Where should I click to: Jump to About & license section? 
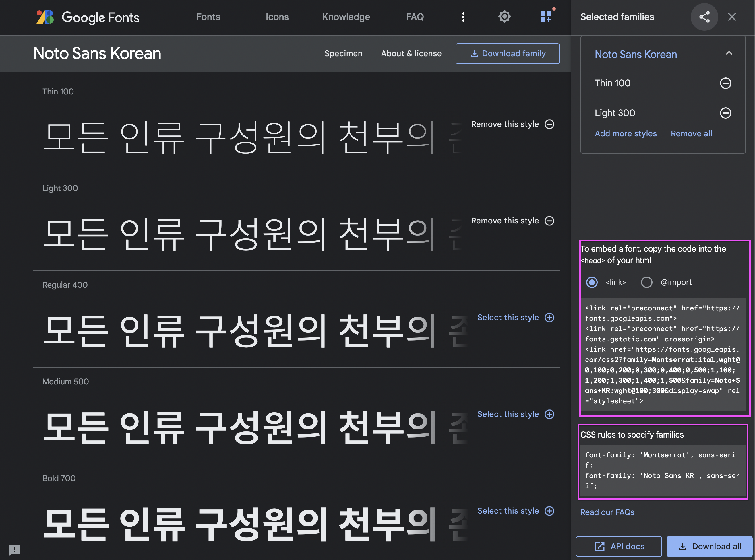tap(411, 54)
